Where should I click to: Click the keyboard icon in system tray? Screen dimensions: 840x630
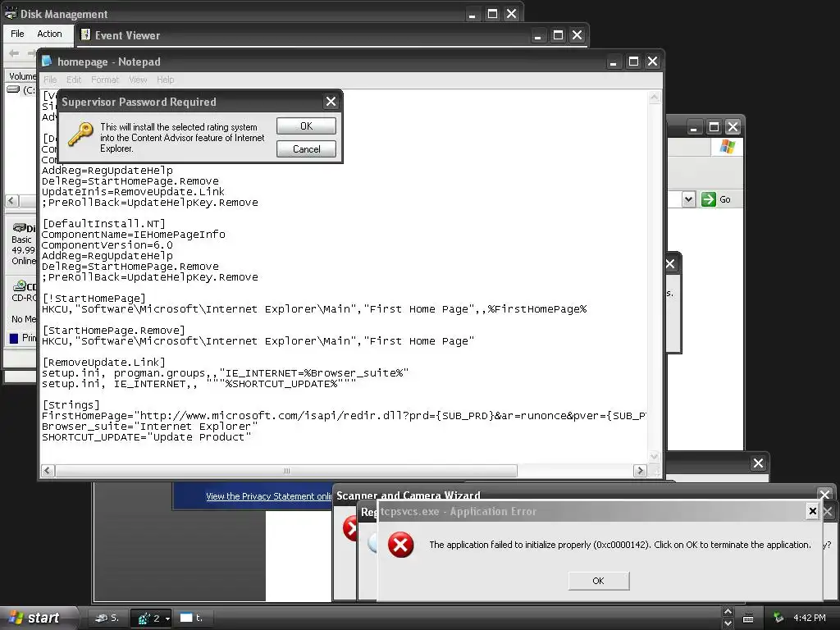tap(748, 619)
